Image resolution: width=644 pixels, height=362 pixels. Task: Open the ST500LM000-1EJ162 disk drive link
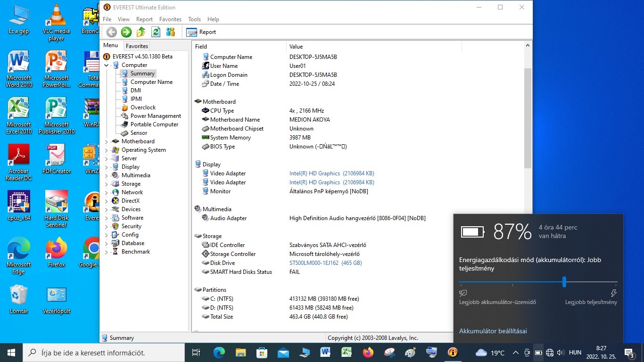[326, 263]
